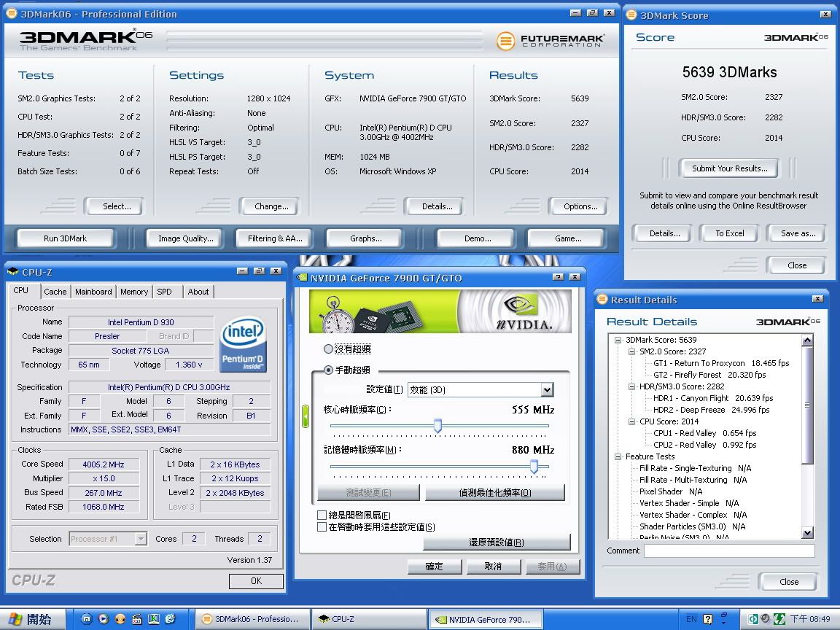Click first quick launch icon in taskbar
840x630 pixels.
[x=87, y=619]
